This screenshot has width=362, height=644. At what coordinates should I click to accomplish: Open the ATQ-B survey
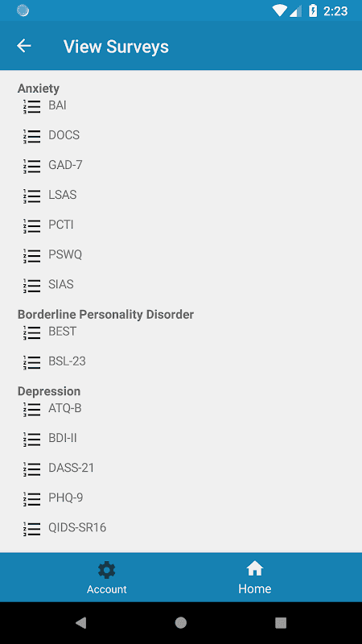(65, 408)
